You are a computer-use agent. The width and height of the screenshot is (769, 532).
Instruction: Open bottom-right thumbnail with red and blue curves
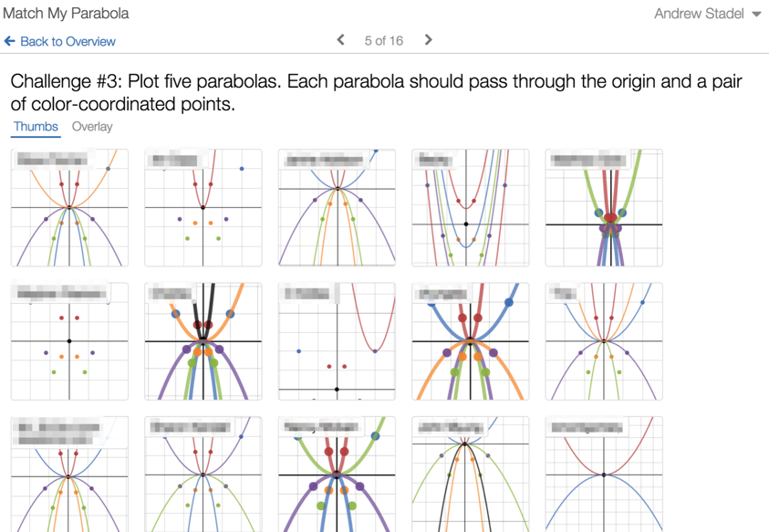point(604,475)
